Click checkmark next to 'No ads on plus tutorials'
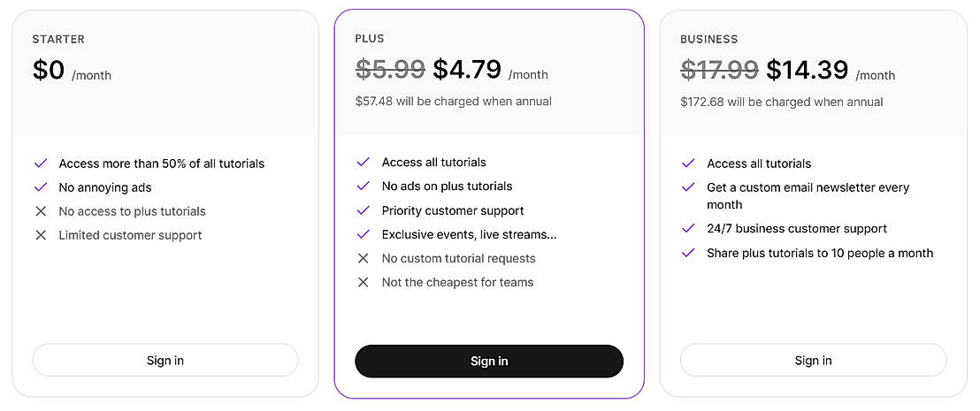980x411 pixels. pos(363,186)
